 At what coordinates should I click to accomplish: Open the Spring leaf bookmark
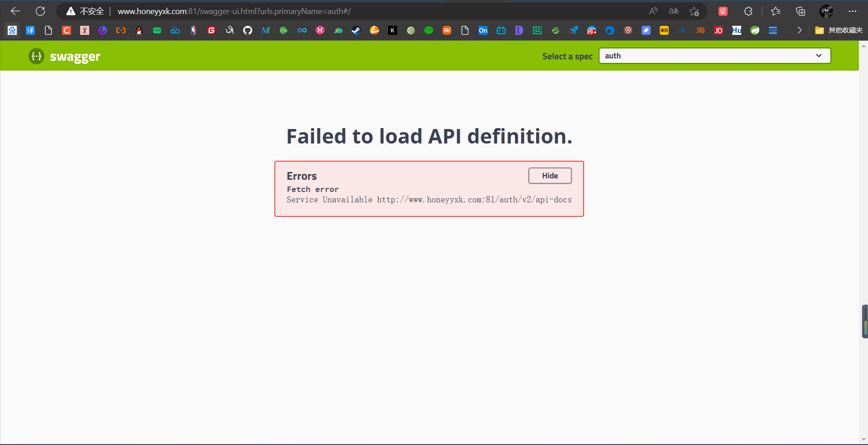point(755,30)
